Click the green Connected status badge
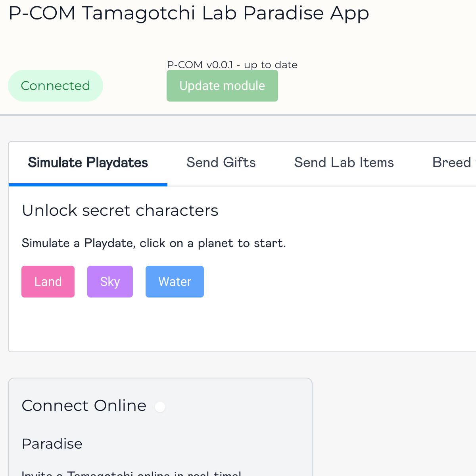This screenshot has width=476, height=476. point(56,86)
